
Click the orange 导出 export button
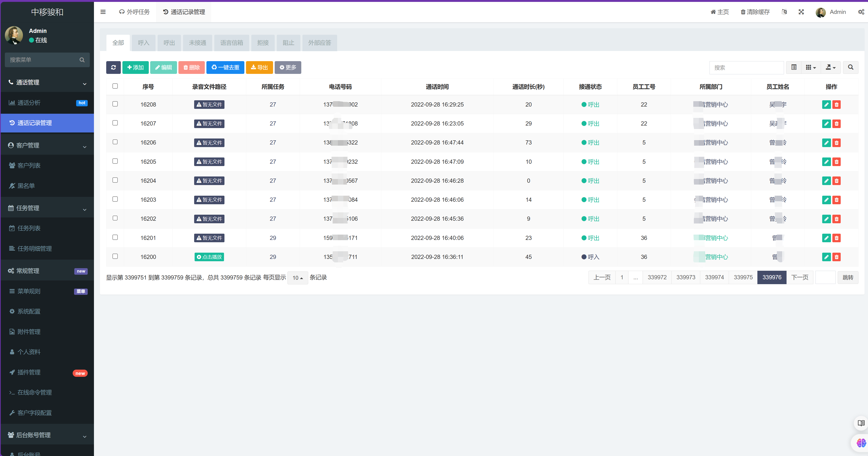(259, 67)
